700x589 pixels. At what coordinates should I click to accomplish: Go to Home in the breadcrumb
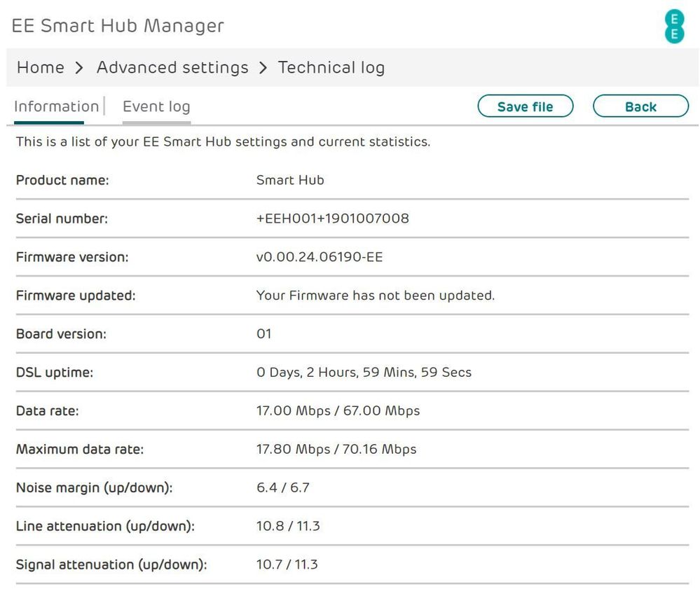[41, 68]
